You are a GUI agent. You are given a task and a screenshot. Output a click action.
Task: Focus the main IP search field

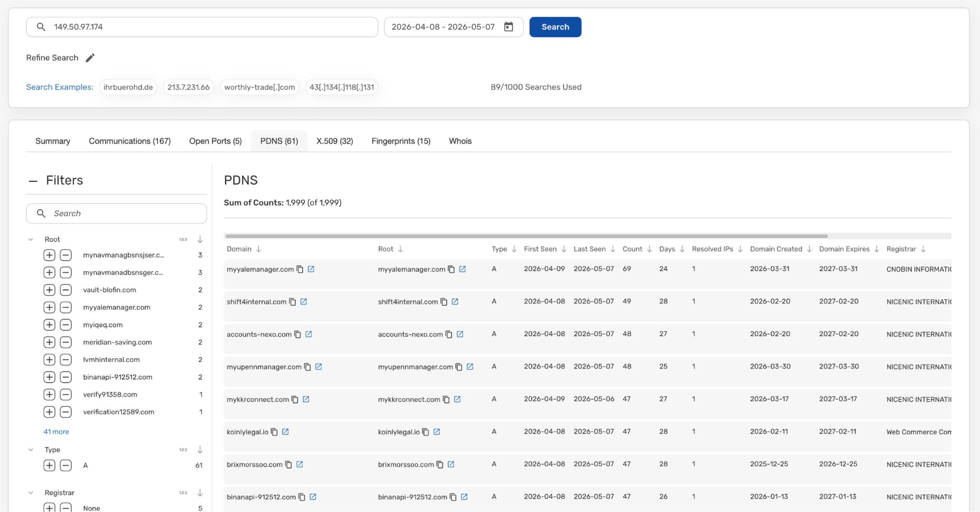(202, 27)
